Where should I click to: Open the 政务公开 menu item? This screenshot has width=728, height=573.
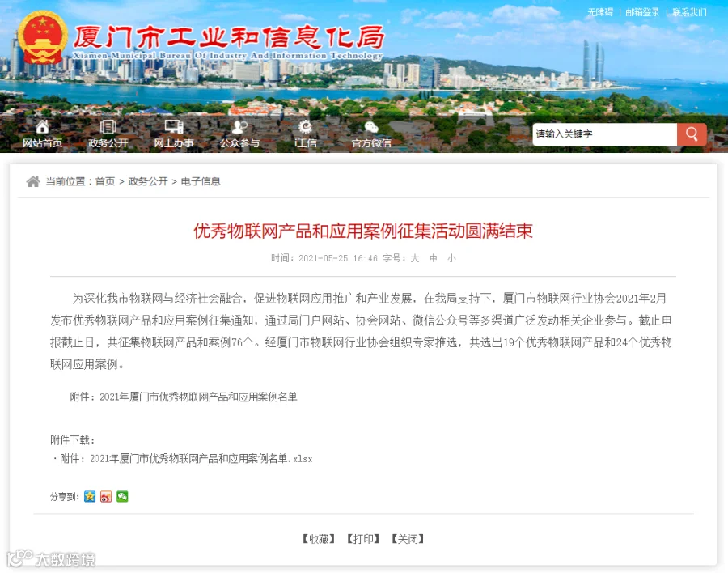coord(108,143)
